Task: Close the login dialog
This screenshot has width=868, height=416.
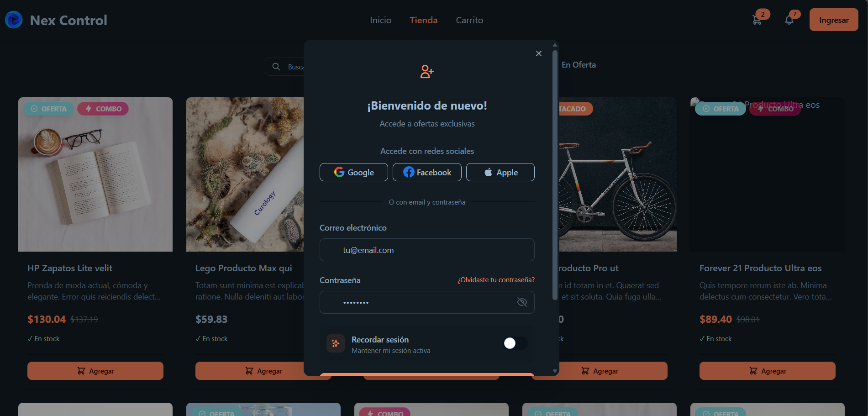Action: coord(539,53)
